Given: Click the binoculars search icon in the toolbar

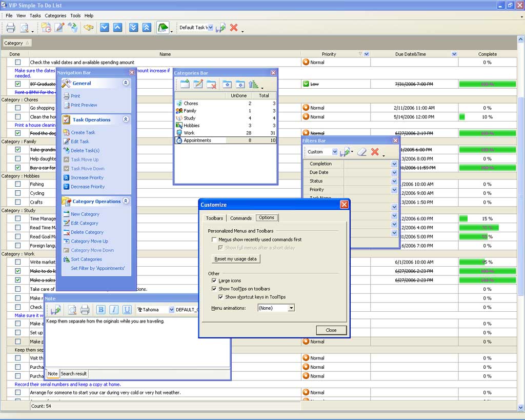Looking at the screenshot, I should point(89,28).
